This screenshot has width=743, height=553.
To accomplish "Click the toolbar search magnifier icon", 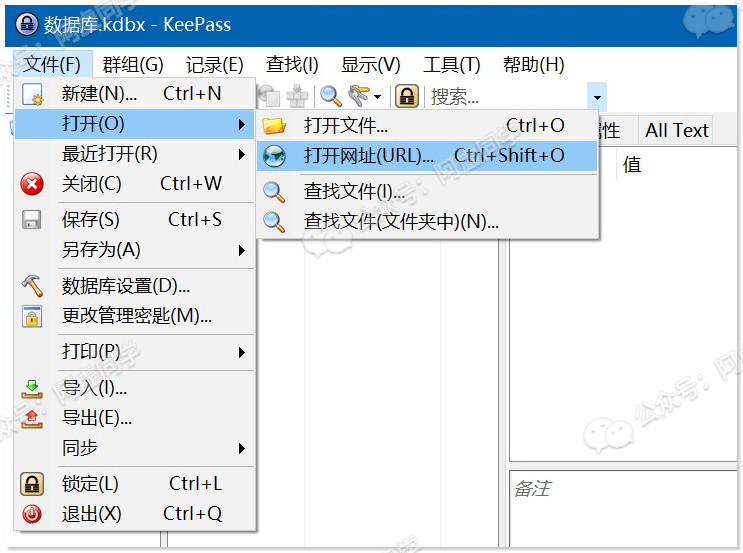I will (330, 96).
